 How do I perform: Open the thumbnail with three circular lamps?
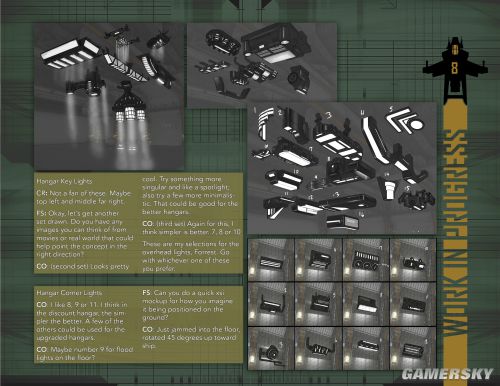pyautogui.click(x=366, y=259)
